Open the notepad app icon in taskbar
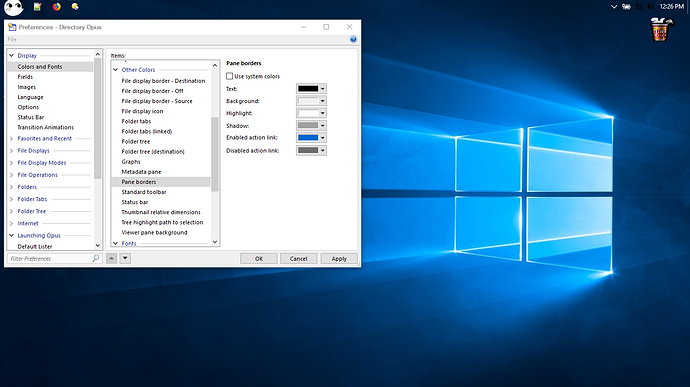 (37, 7)
